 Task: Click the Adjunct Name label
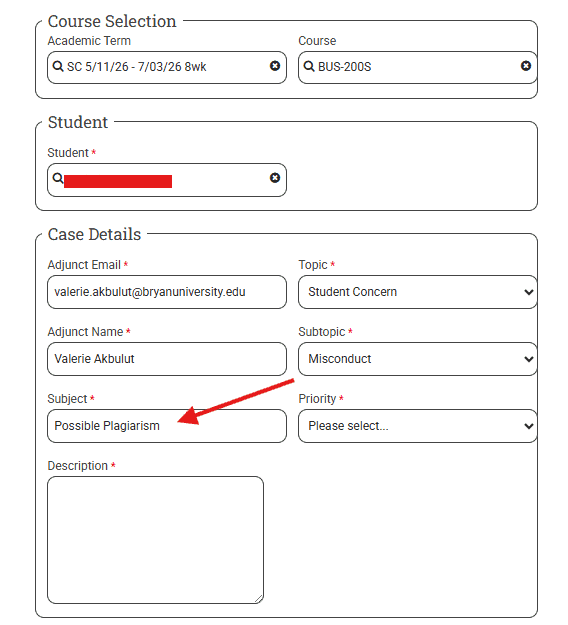85,332
